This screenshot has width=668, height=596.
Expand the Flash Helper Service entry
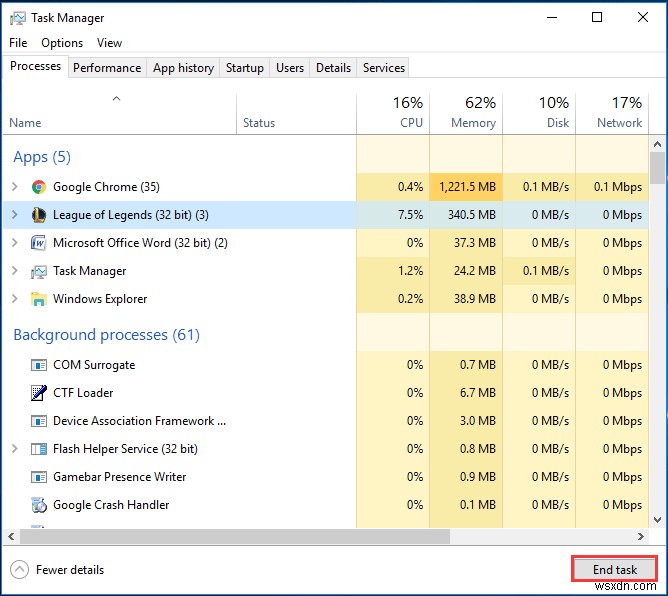click(15, 449)
